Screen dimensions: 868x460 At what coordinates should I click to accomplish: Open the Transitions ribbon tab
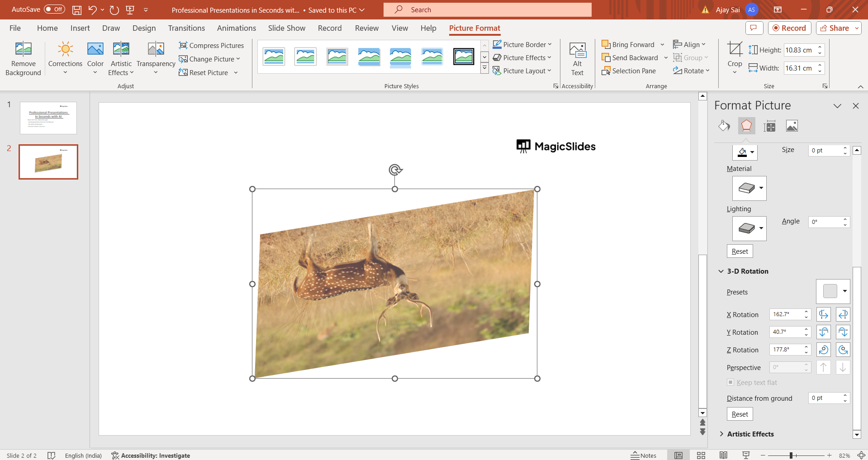coord(186,28)
